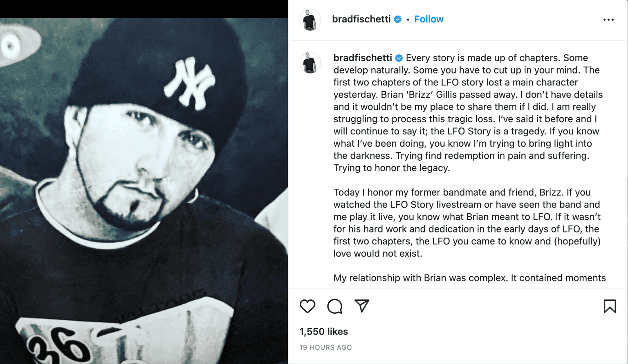Follow the bradfischetti account
The height and width of the screenshot is (364, 628).
click(428, 19)
